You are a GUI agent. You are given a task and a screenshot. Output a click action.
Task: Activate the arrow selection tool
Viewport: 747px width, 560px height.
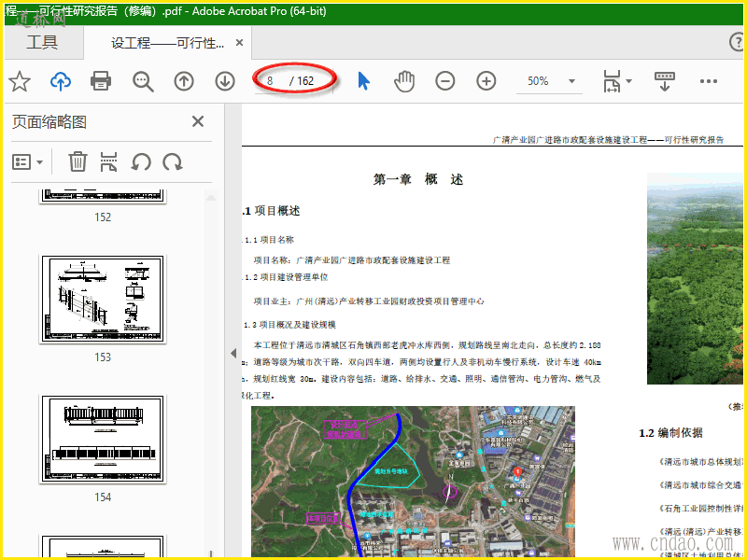(x=363, y=81)
